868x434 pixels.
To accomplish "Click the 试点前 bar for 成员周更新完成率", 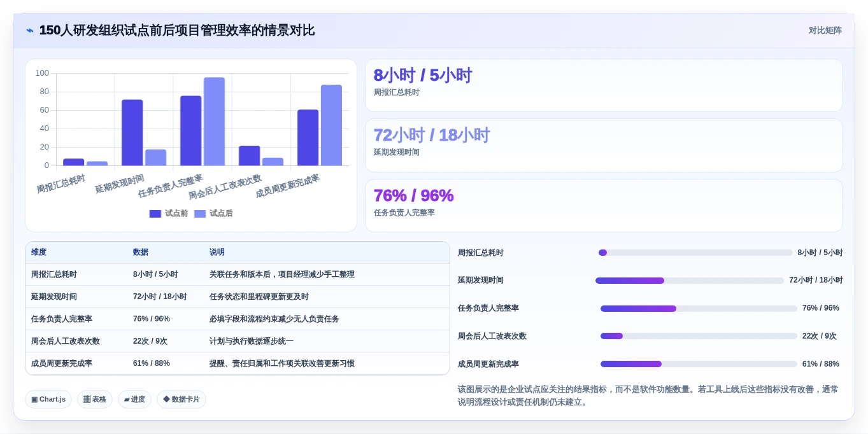I will 308,137.
